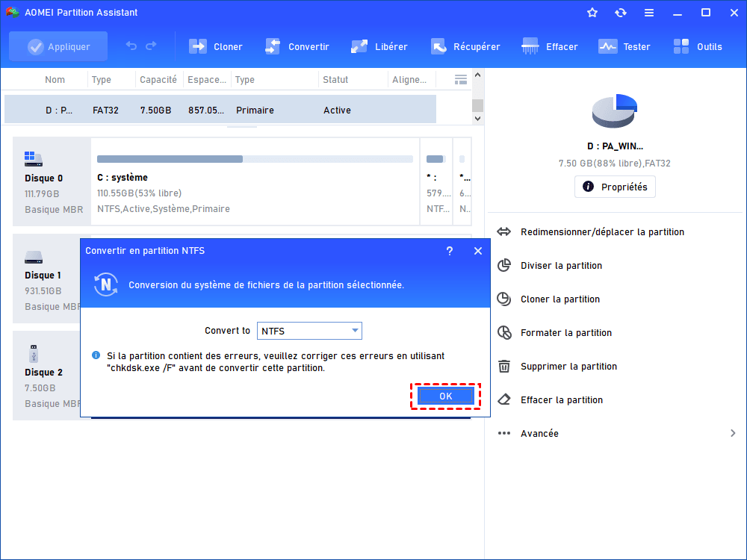Click the partition list scroll down arrow
This screenshot has width=747, height=560.
(478, 118)
